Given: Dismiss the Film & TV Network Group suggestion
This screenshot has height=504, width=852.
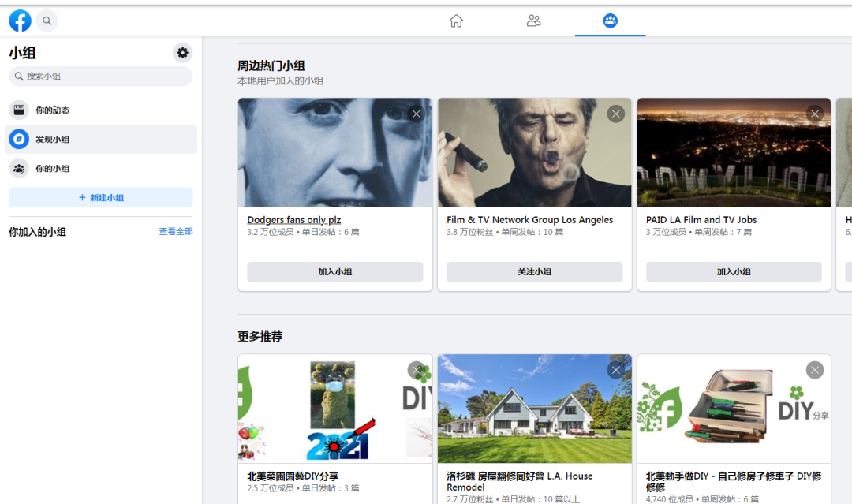Looking at the screenshot, I should coord(615,114).
